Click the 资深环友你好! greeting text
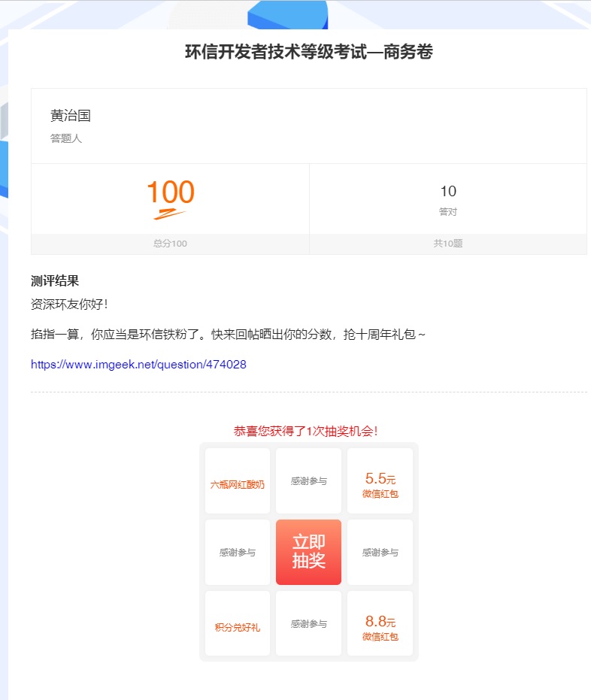 click(69, 305)
